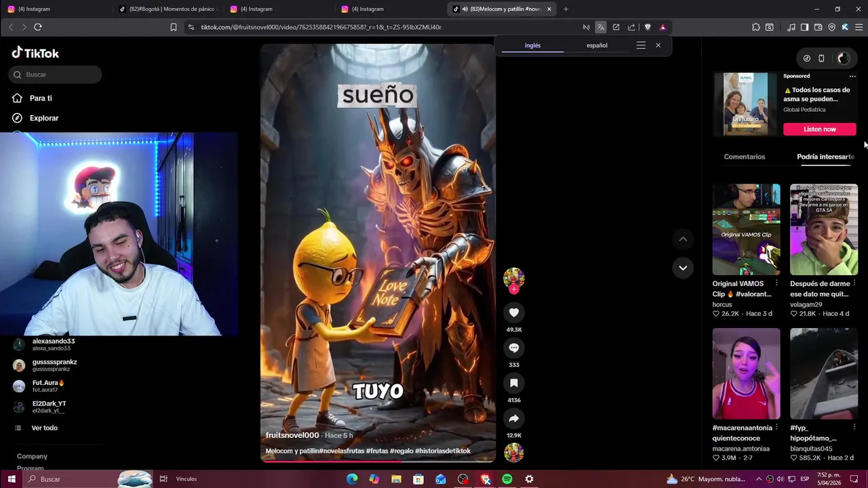Open the browser hamburger main menu
Viewport: 868px width, 488px height.
click(859, 27)
